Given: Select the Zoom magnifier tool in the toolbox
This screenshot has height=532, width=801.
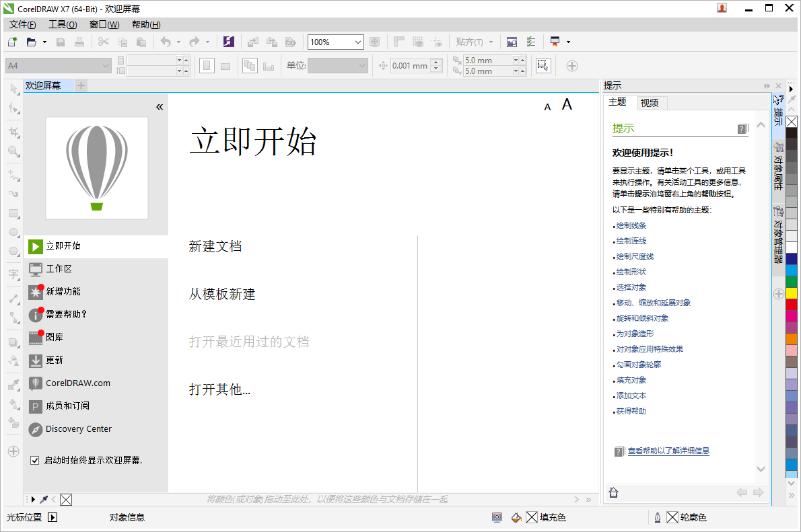Looking at the screenshot, I should [x=13, y=151].
